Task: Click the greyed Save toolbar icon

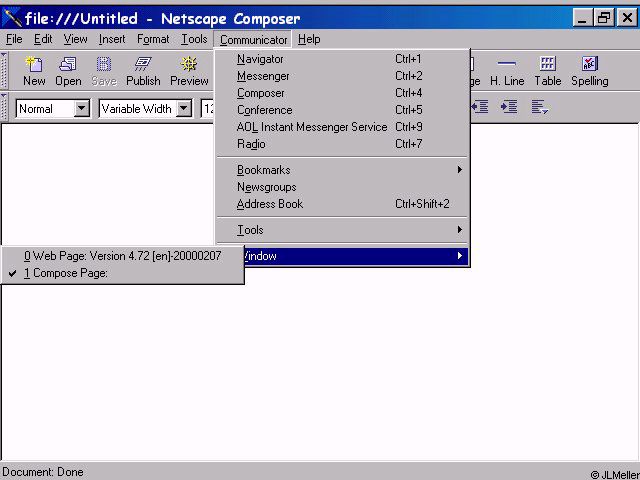Action: coord(104,71)
